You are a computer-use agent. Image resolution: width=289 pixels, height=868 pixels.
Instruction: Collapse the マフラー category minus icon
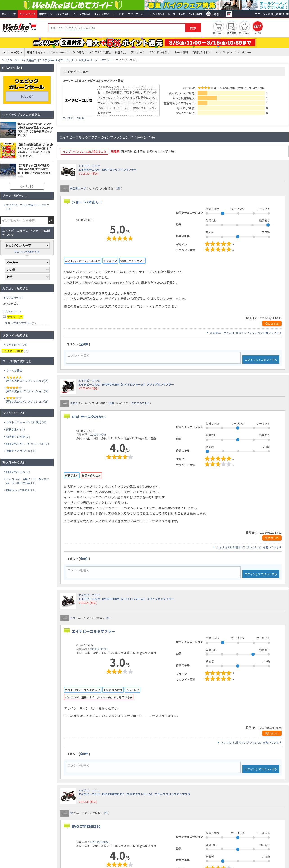4,317
